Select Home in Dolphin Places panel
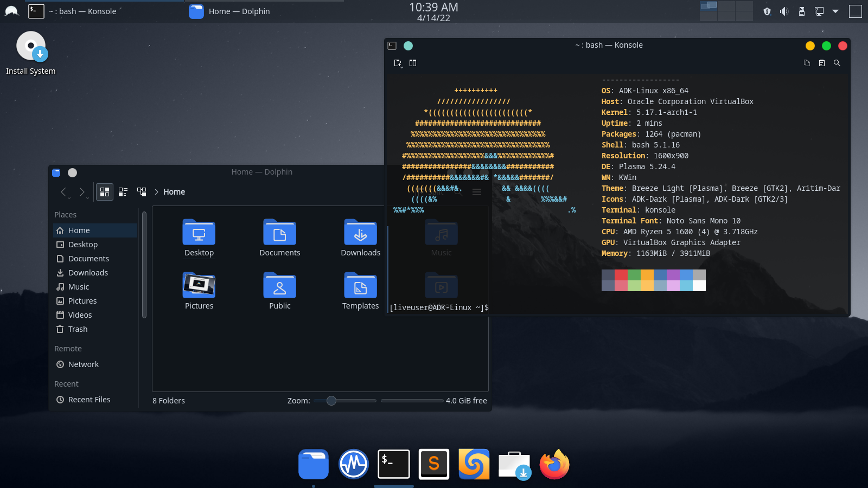This screenshot has height=488, width=868. point(95,230)
